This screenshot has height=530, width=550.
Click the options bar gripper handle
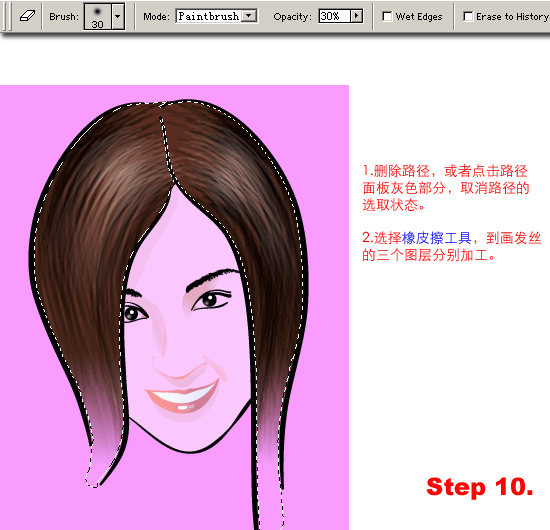pyautogui.click(x=8, y=16)
